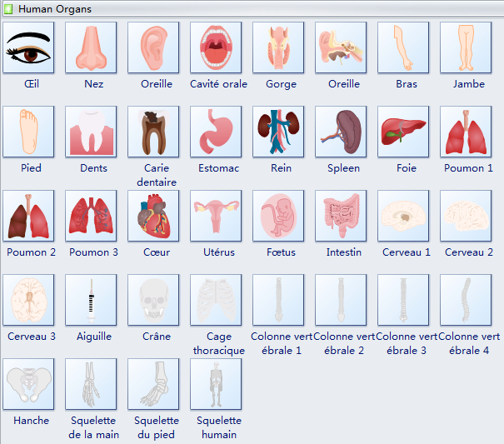Click the Human Organs panel title
Image resolution: width=504 pixels, height=444 pixels.
pos(55,9)
